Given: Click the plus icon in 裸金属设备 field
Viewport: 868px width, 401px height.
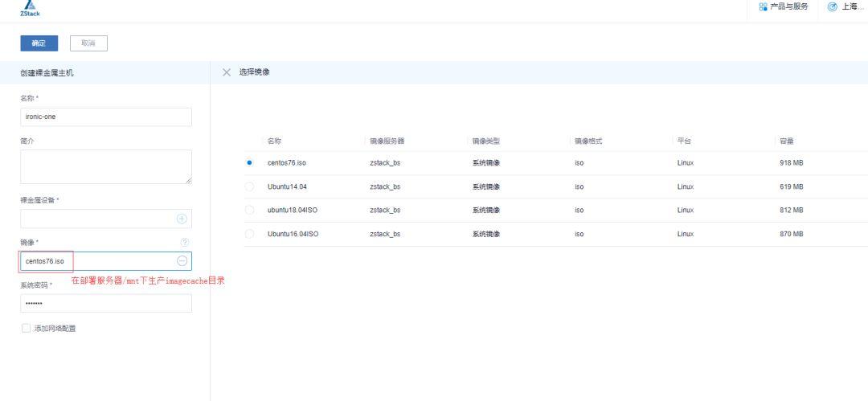Looking at the screenshot, I should (182, 219).
